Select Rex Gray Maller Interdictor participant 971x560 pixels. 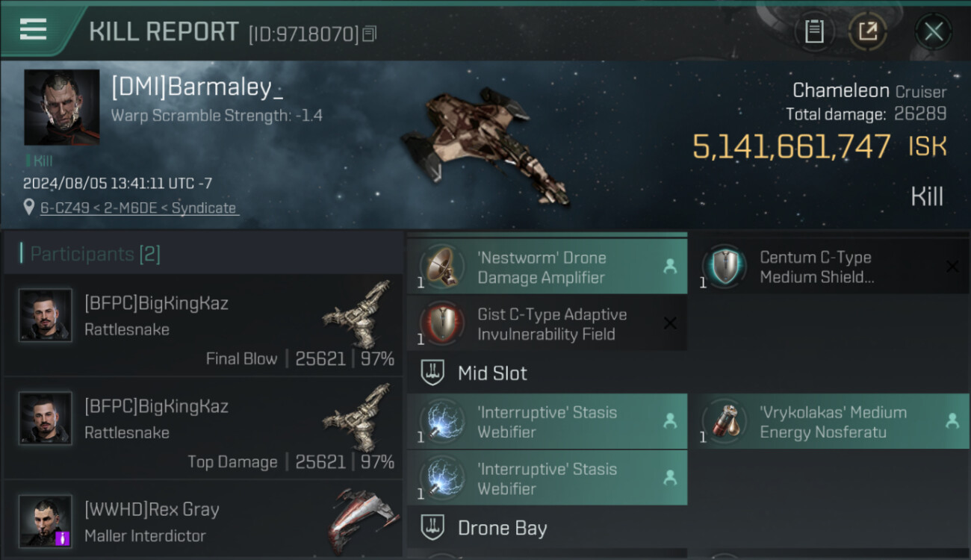pos(203,522)
